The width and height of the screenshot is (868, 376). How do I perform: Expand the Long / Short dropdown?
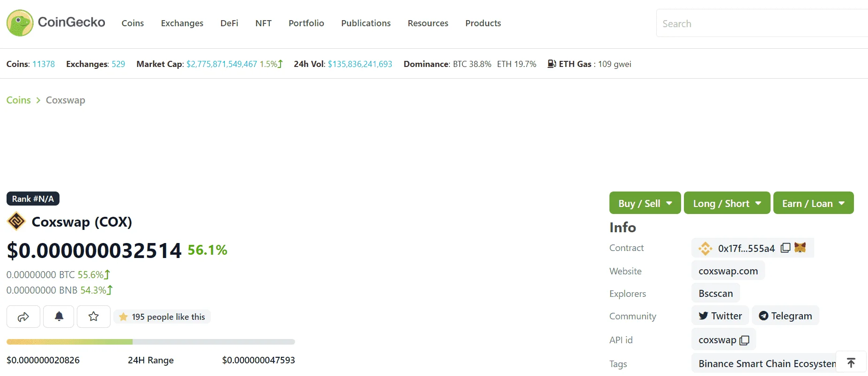(727, 203)
